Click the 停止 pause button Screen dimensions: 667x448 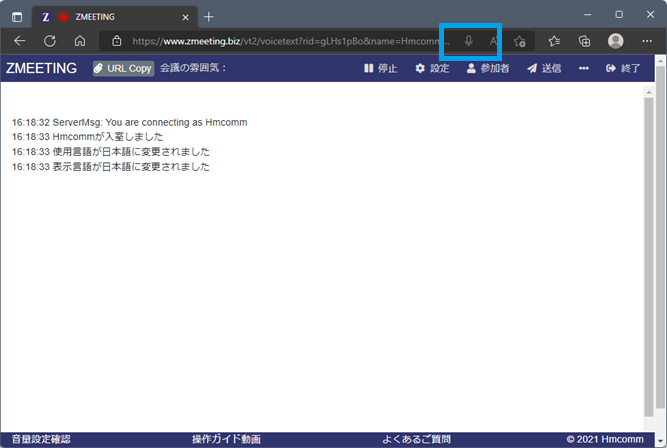click(380, 69)
